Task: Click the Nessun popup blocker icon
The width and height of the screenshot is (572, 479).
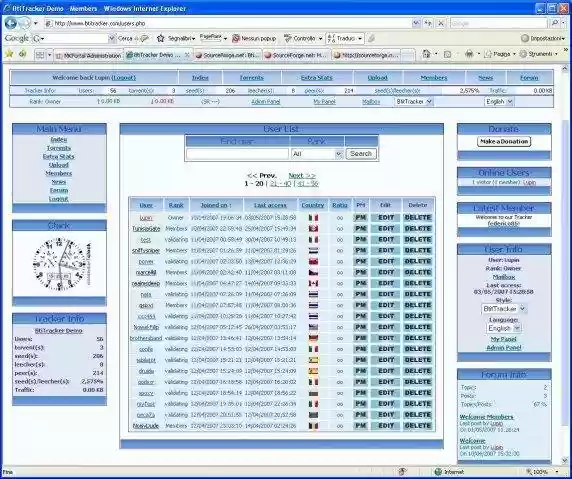Action: tap(236, 38)
